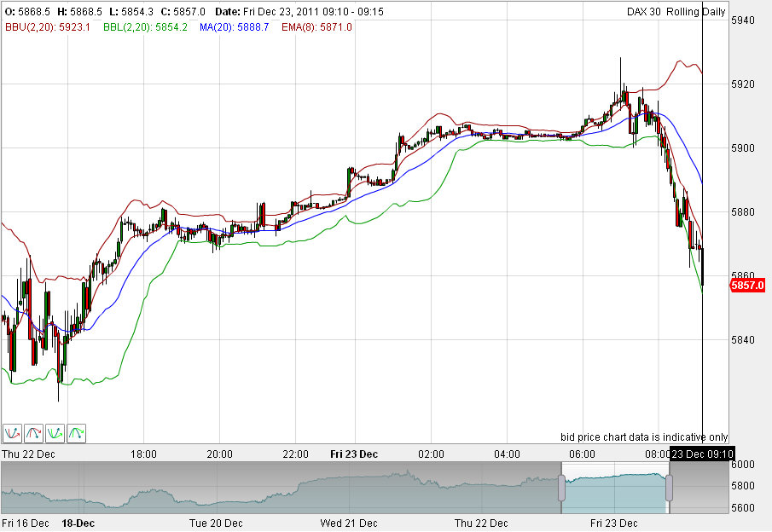Viewport: 772px width, 532px height.
Task: Select the red downward-curve arrow tool icon
Action: click(12, 433)
